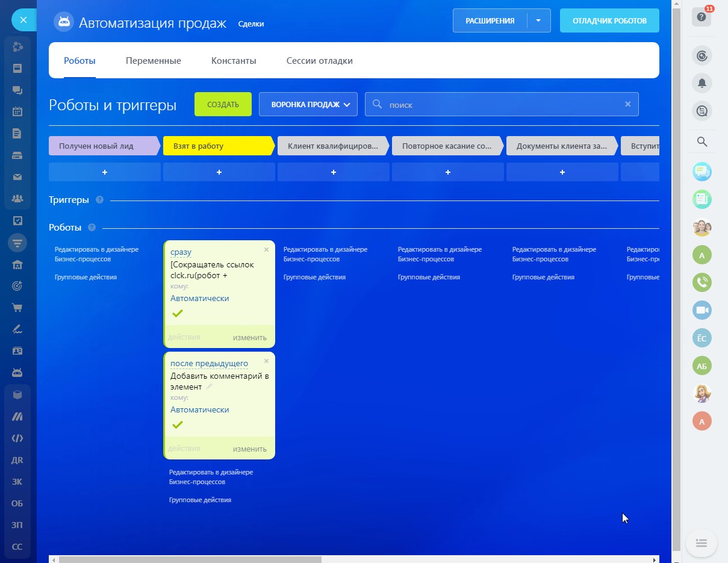Open the drive storage icon in left sidebar
The width and height of the screenshot is (728, 563).
click(17, 155)
